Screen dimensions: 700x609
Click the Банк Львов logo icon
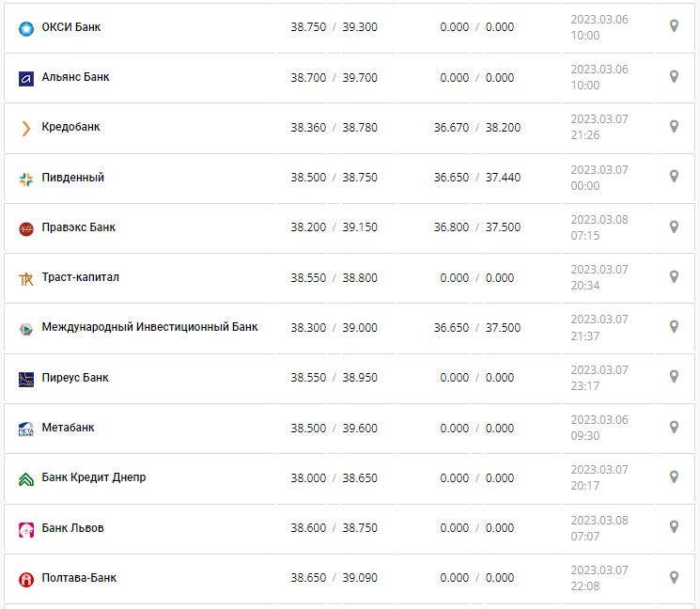26,529
